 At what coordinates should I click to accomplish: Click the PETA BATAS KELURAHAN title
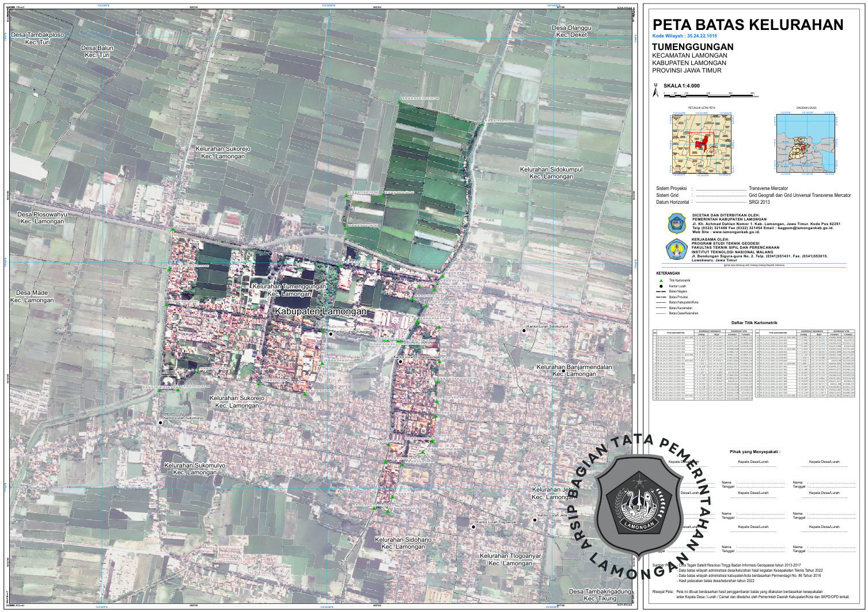748,25
